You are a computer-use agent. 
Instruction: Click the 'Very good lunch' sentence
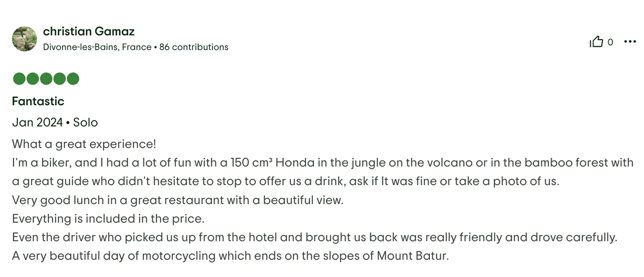click(x=177, y=200)
